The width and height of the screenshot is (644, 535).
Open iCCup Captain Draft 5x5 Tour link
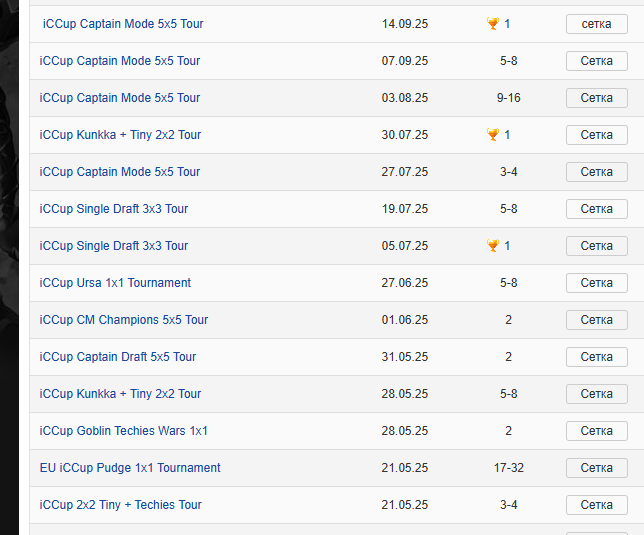pyautogui.click(x=118, y=357)
